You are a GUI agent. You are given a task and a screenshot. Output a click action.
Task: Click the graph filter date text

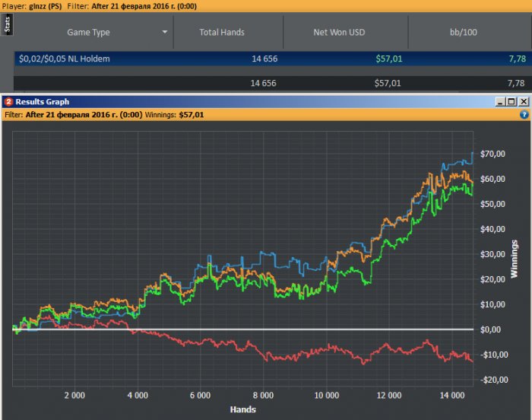coord(84,115)
